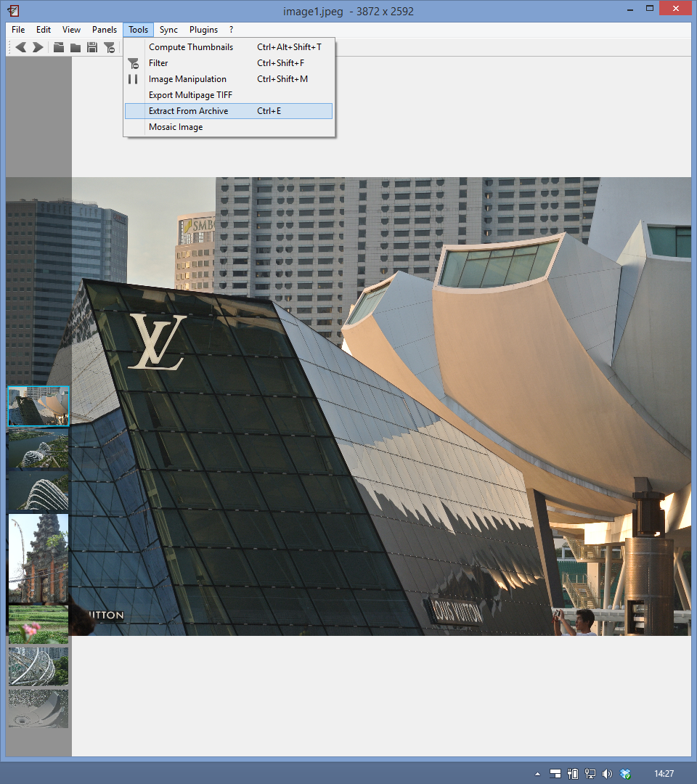697x784 pixels.
Task: Open the View menu
Action: tap(71, 30)
